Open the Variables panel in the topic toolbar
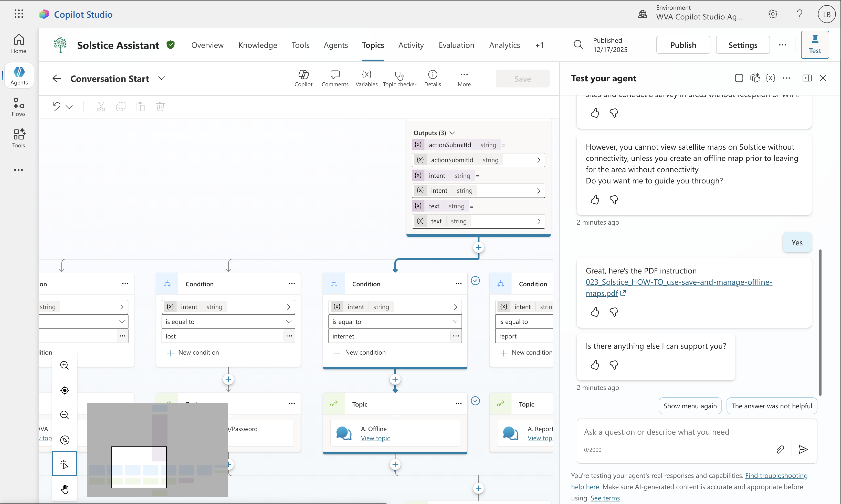The width and height of the screenshot is (841, 504). [x=366, y=78]
